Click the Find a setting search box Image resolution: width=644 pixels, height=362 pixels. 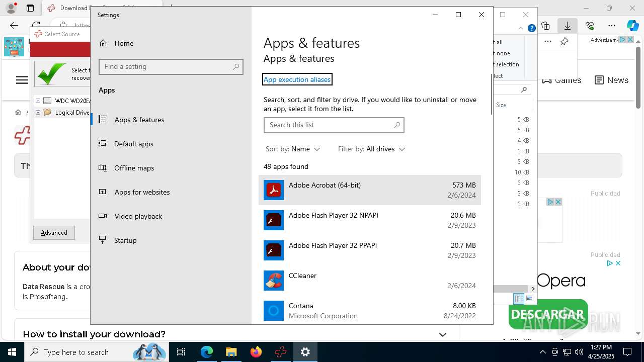(x=171, y=66)
